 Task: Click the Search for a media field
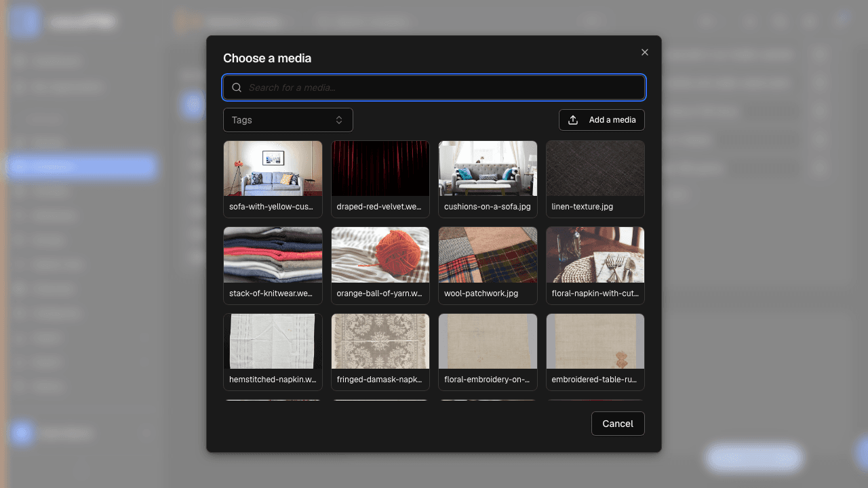click(434, 87)
